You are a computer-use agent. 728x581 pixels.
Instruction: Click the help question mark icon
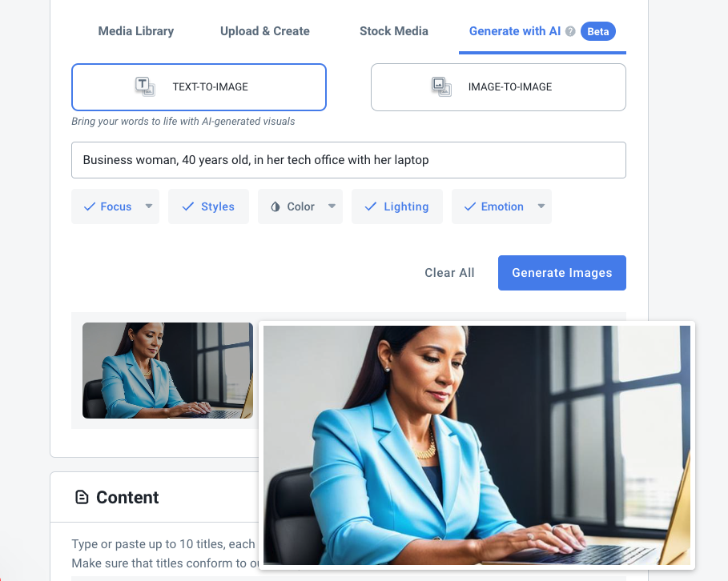pyautogui.click(x=570, y=31)
